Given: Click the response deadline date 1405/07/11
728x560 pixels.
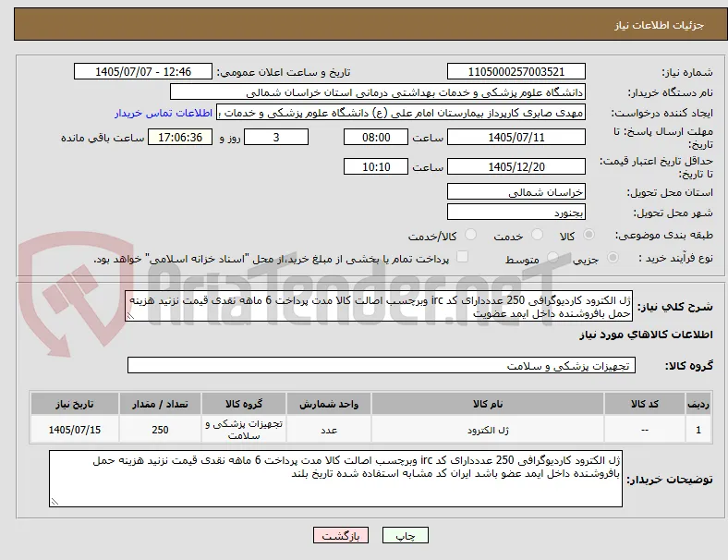Looking at the screenshot, I should point(516,137).
